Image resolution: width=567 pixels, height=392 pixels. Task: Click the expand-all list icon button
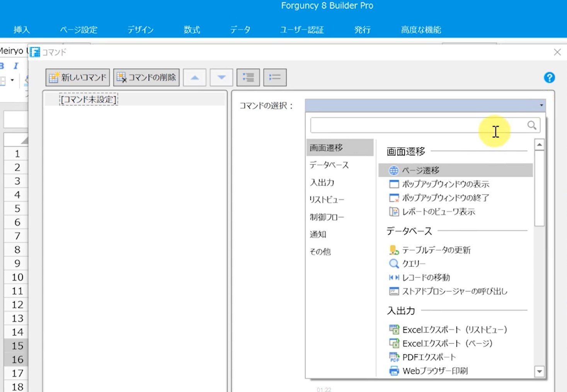pos(248,78)
